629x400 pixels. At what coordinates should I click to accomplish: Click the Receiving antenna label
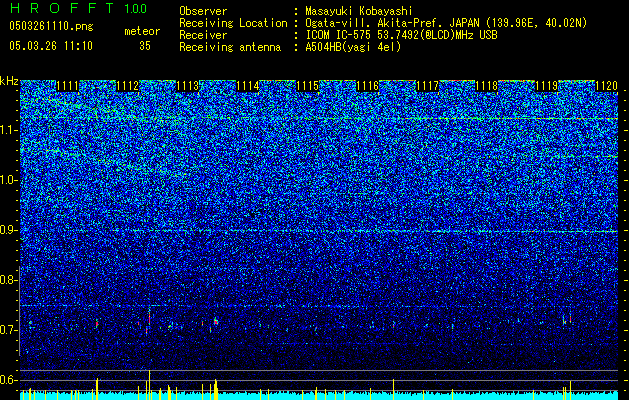point(230,47)
